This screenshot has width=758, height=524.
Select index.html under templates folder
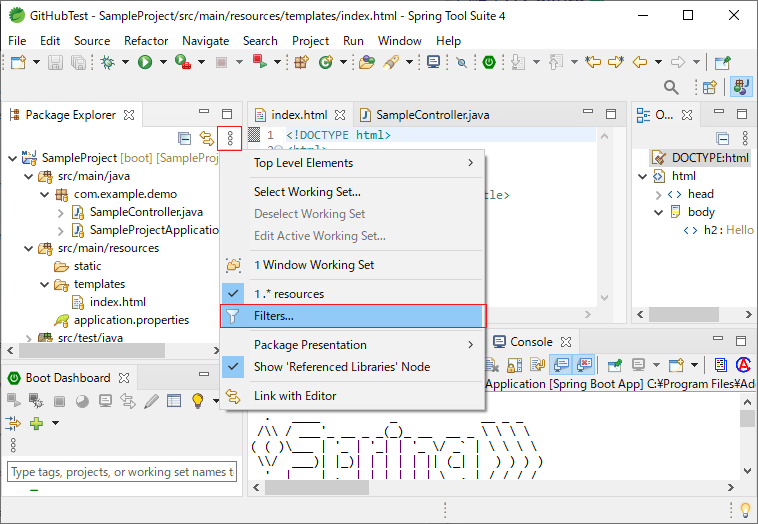117,302
